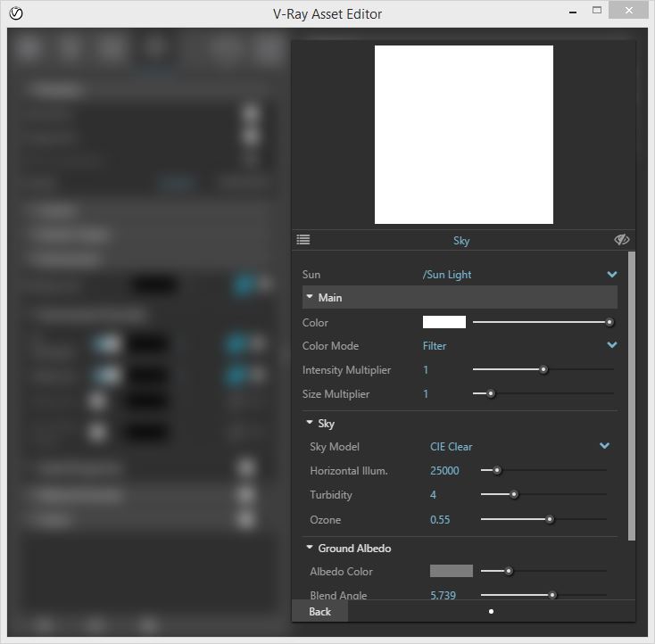Click the Blend Angle value 5.739
655x644 pixels.
coord(443,595)
